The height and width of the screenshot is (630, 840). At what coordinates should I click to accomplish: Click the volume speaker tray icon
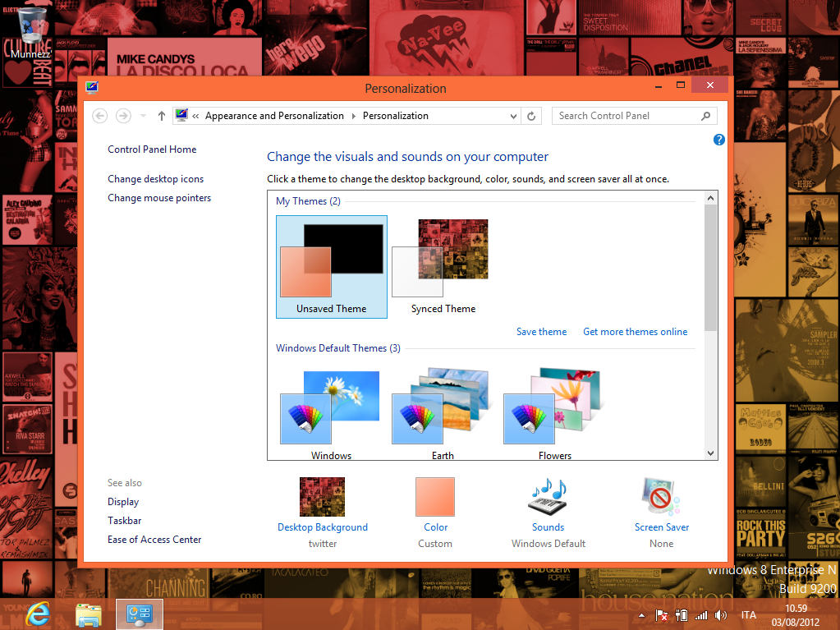pyautogui.click(x=721, y=615)
